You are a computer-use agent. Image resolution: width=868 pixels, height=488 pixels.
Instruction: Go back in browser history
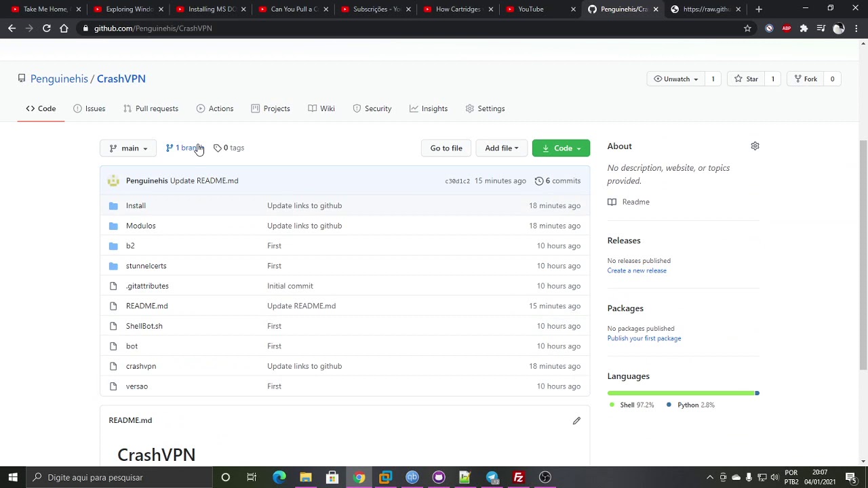tap(12, 28)
